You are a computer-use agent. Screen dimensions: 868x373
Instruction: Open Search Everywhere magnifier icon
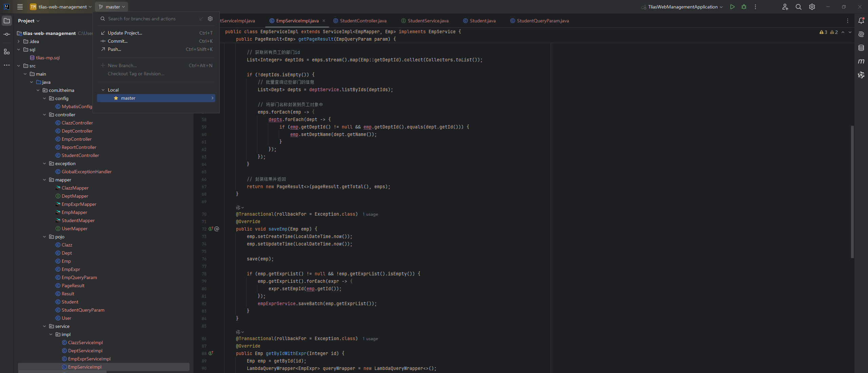[x=798, y=7]
